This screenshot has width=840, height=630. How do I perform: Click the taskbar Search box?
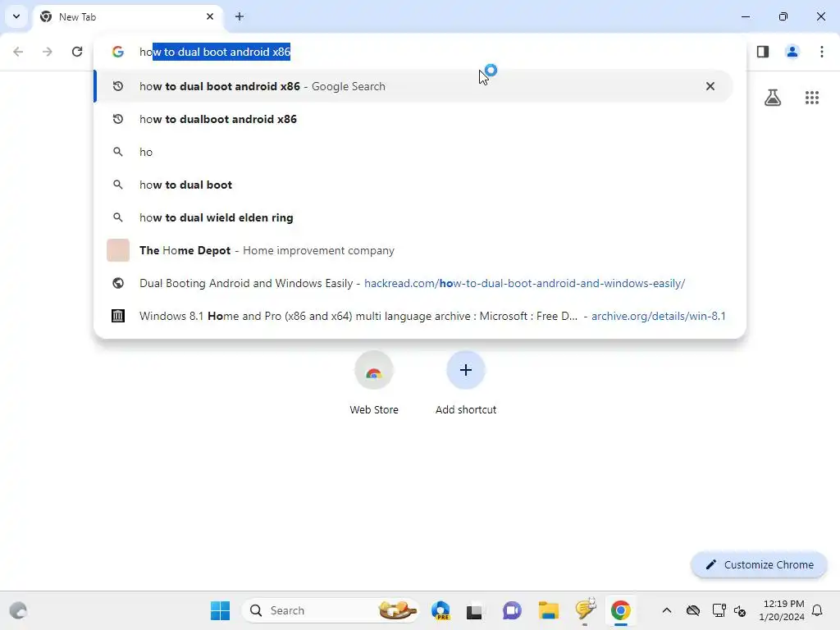[330, 610]
